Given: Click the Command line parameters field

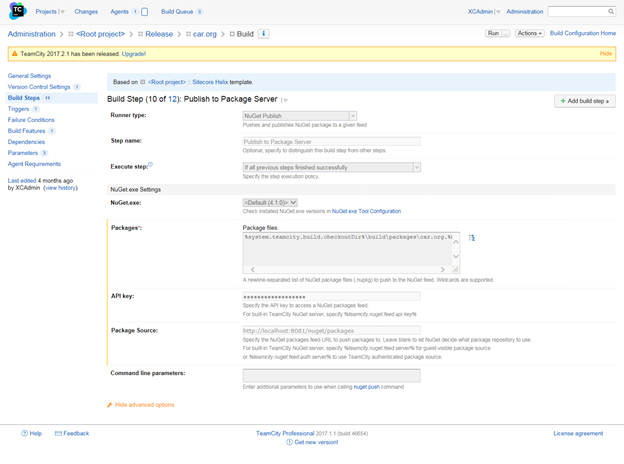Looking at the screenshot, I should (332, 376).
